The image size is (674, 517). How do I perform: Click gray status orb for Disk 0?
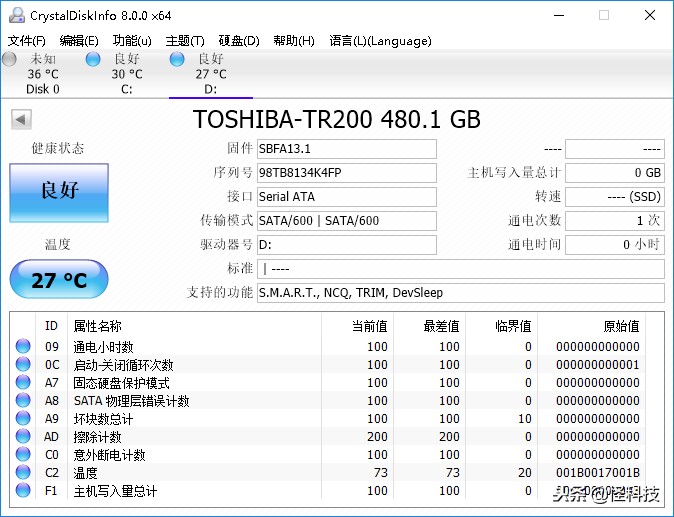tap(9, 59)
